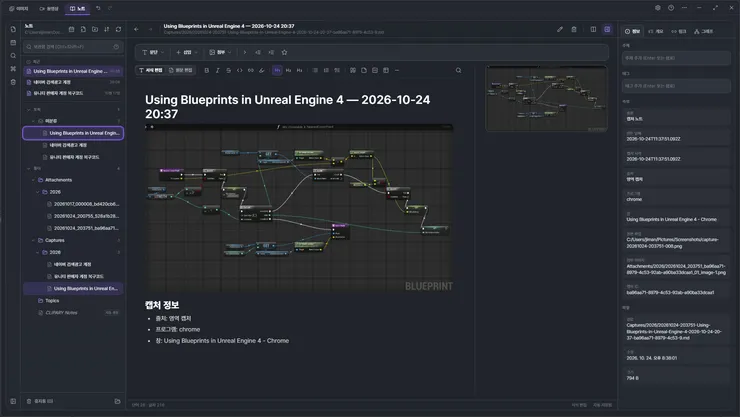The image size is (740, 417).
Task: Open recent note Using Blueprints in Unreal Engine
Action: click(73, 71)
